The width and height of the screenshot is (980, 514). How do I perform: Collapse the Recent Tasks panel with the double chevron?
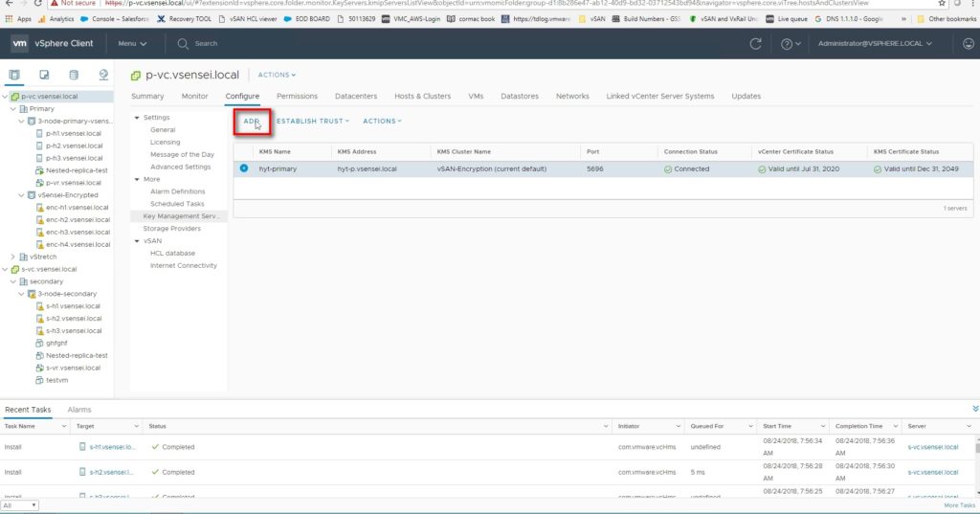(x=974, y=409)
